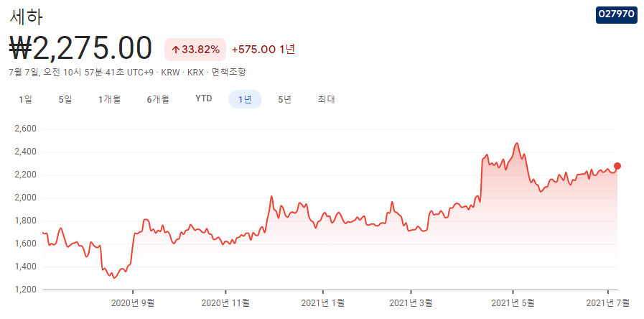Screen dimensions: 644x319
Task: Click the ₩2,275.00 price value
Action: click(81, 49)
